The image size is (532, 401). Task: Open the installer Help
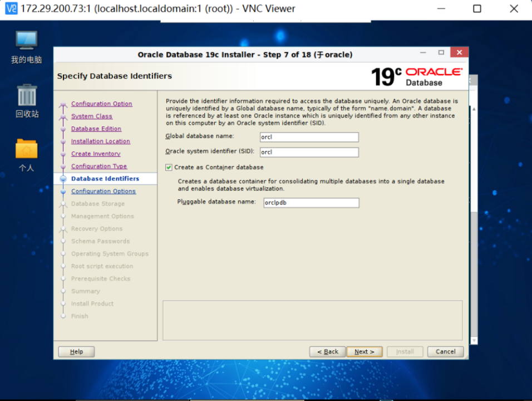pos(76,351)
